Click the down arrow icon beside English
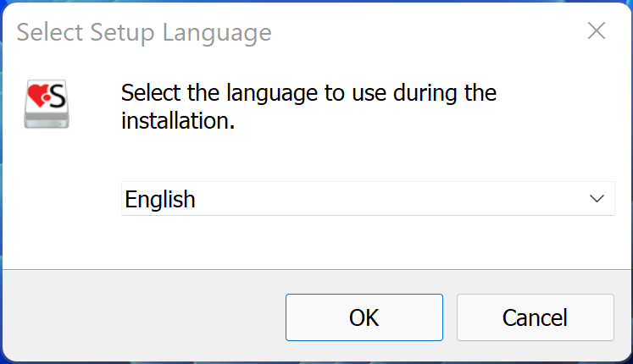 (597, 199)
